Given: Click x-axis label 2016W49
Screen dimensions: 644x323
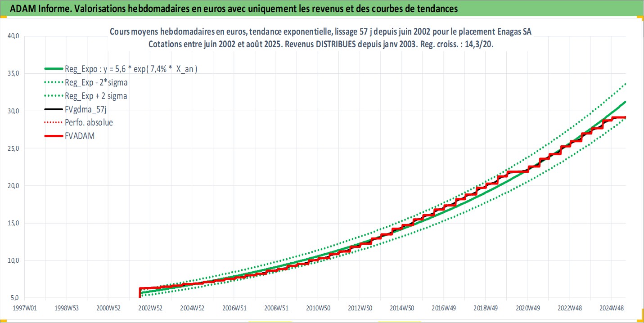Looking at the screenshot, I should point(443,308).
